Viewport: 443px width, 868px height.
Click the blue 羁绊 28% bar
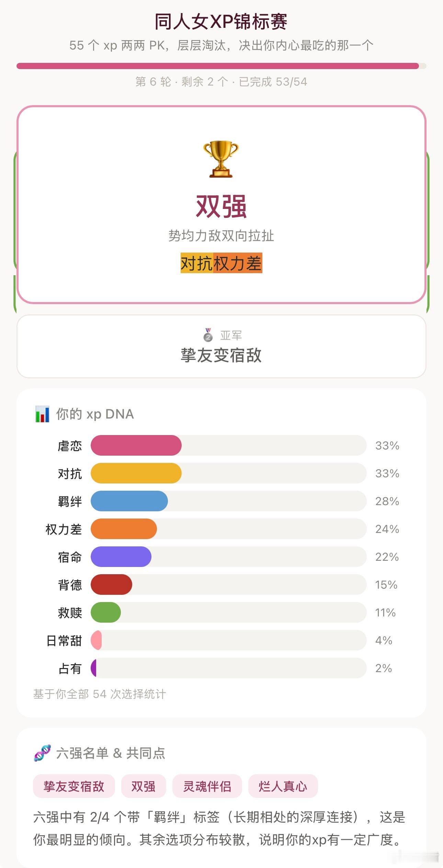129,501
